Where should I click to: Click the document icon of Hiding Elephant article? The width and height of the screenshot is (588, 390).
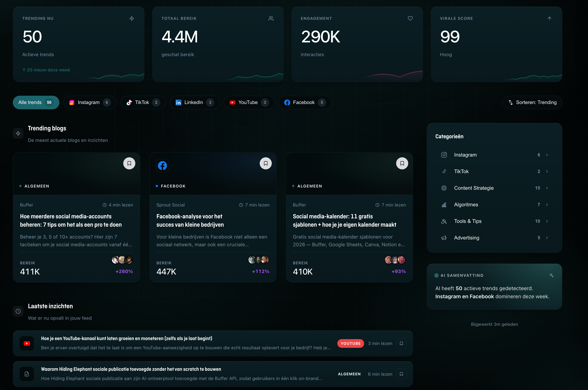pos(27,374)
